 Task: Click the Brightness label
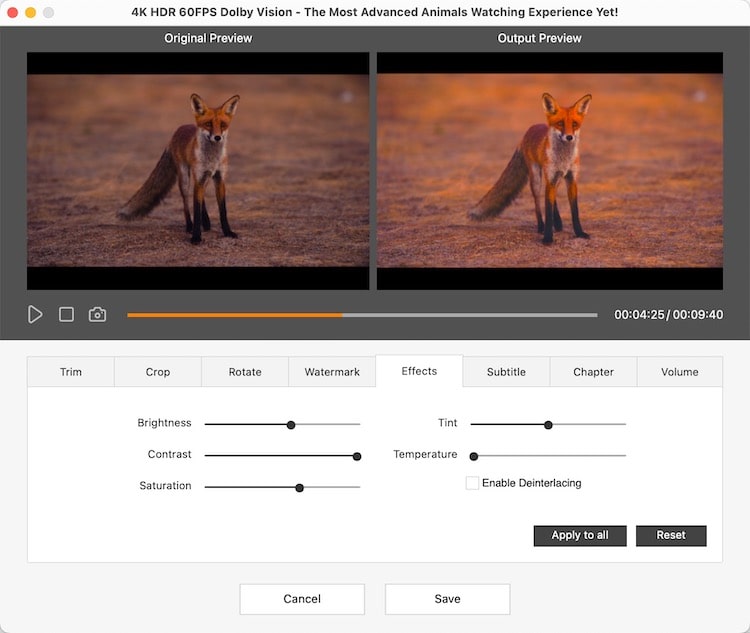164,423
